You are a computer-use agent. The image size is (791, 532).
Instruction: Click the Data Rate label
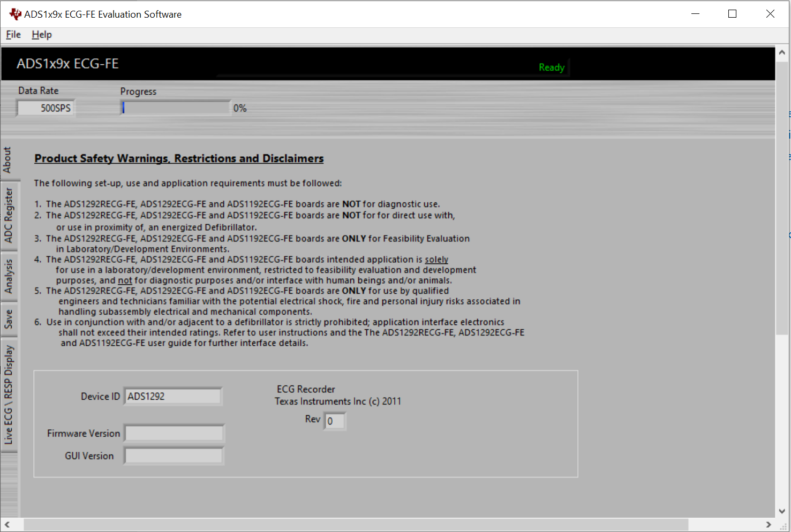[39, 91]
